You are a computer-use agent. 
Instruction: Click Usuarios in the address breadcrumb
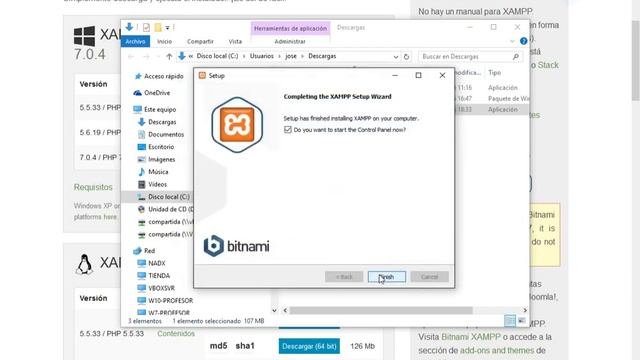[262, 56]
